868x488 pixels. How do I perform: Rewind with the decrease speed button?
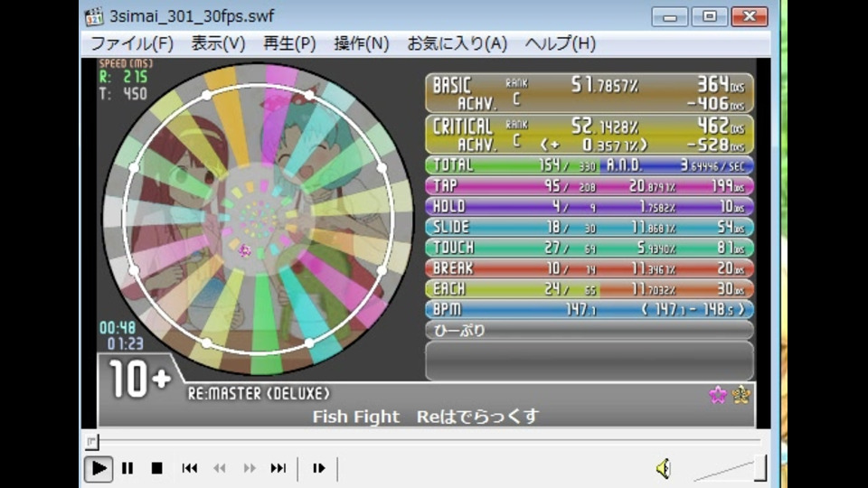(x=219, y=469)
